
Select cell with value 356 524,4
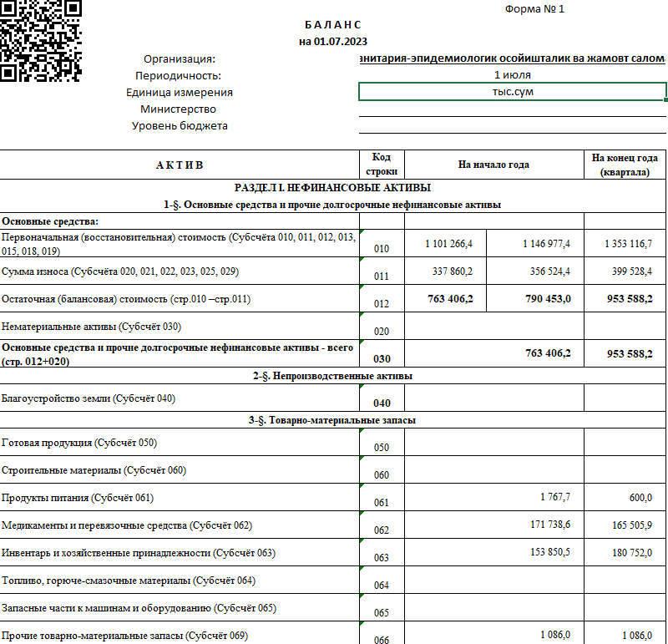tap(535, 271)
